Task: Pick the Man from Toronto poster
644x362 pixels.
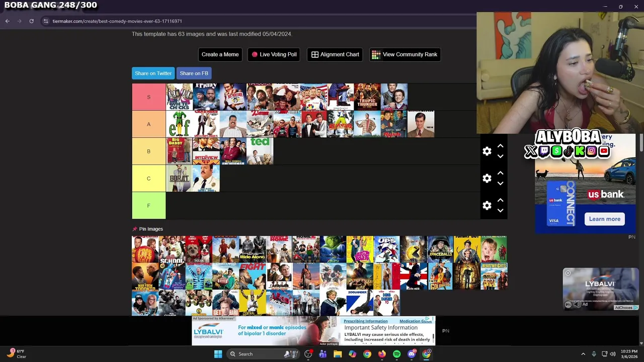Action: point(145,277)
